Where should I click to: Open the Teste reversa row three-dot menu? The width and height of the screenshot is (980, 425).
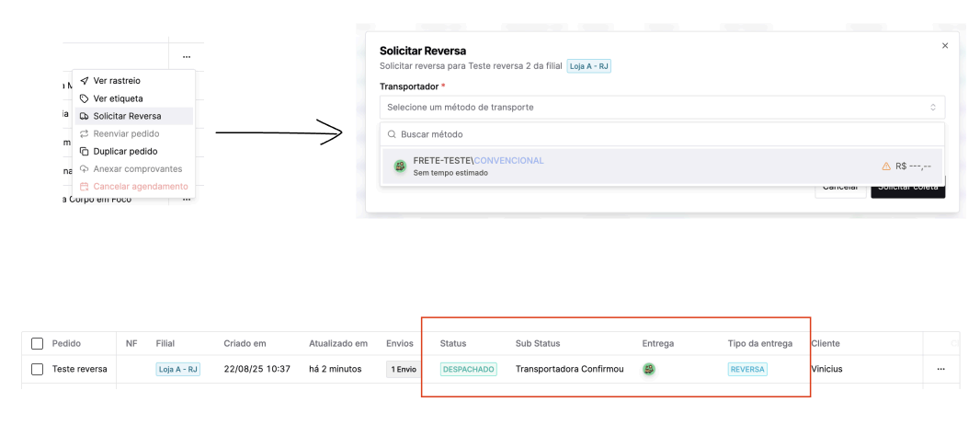click(940, 370)
